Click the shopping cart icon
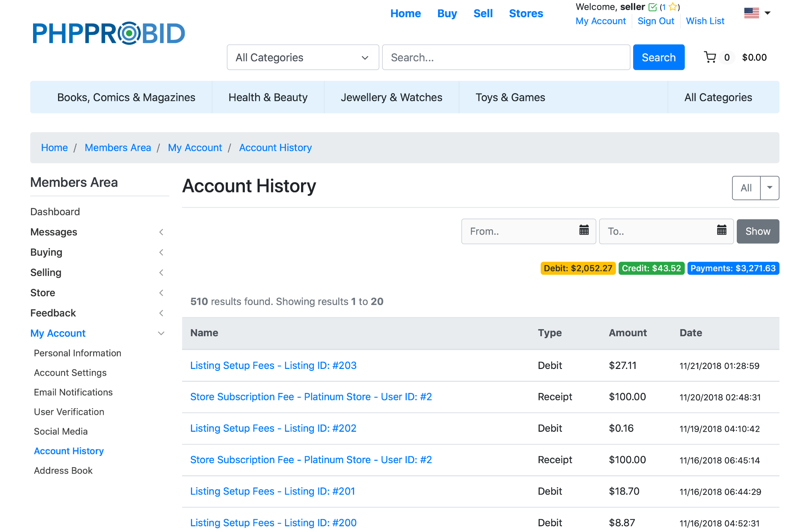The image size is (810, 532). (710, 57)
